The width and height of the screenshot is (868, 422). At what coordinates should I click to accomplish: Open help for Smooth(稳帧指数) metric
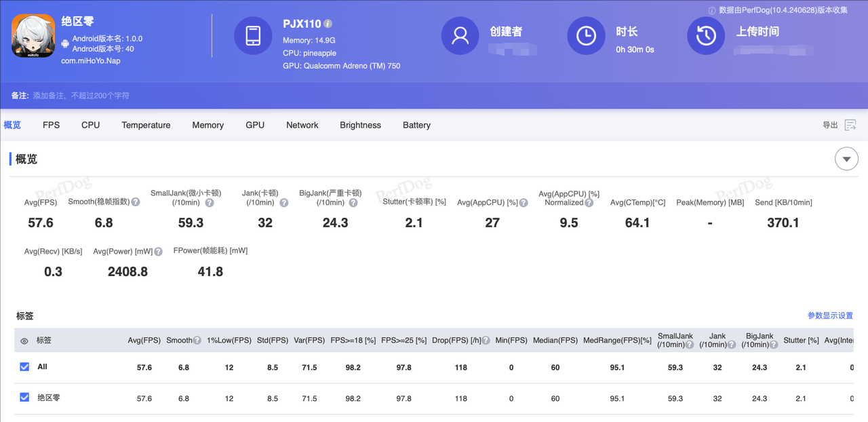tap(136, 202)
